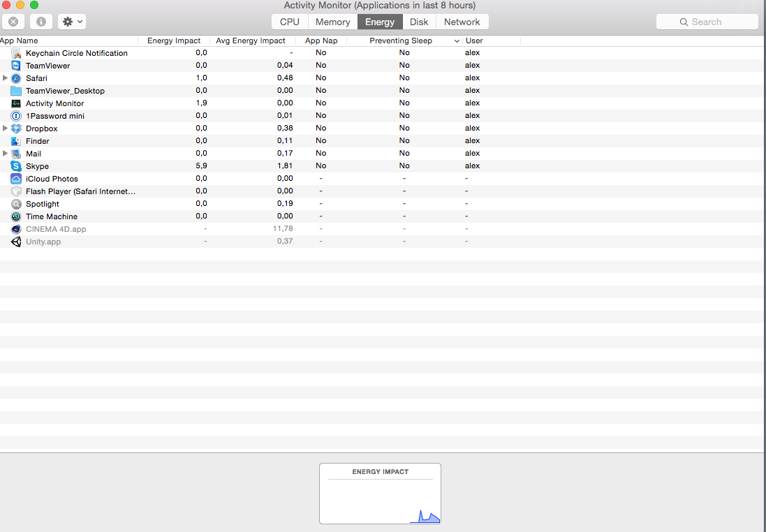Select the Flash Player (Safari Internet… row name
The width and height of the screenshot is (766, 532).
pyautogui.click(x=80, y=191)
